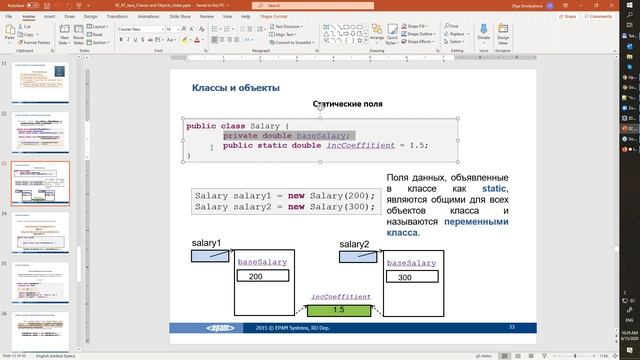640x360 pixels.
Task: Convert text to SmartArt
Action: point(291,42)
